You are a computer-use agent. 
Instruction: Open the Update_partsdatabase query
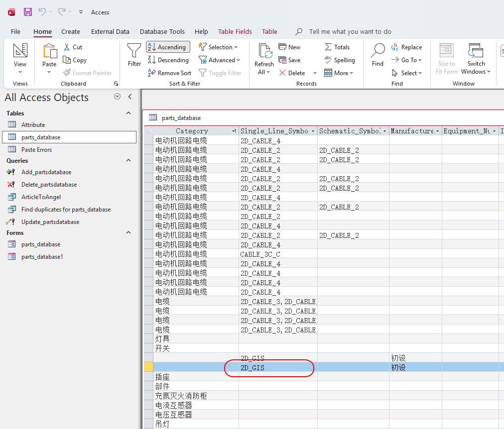50,222
